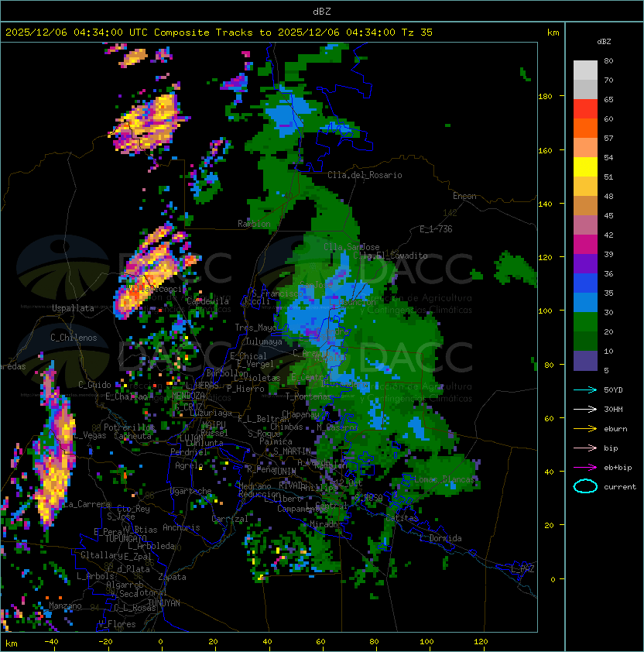
Task: Click the 60 dBZ orange color swatch
Action: 585,128
